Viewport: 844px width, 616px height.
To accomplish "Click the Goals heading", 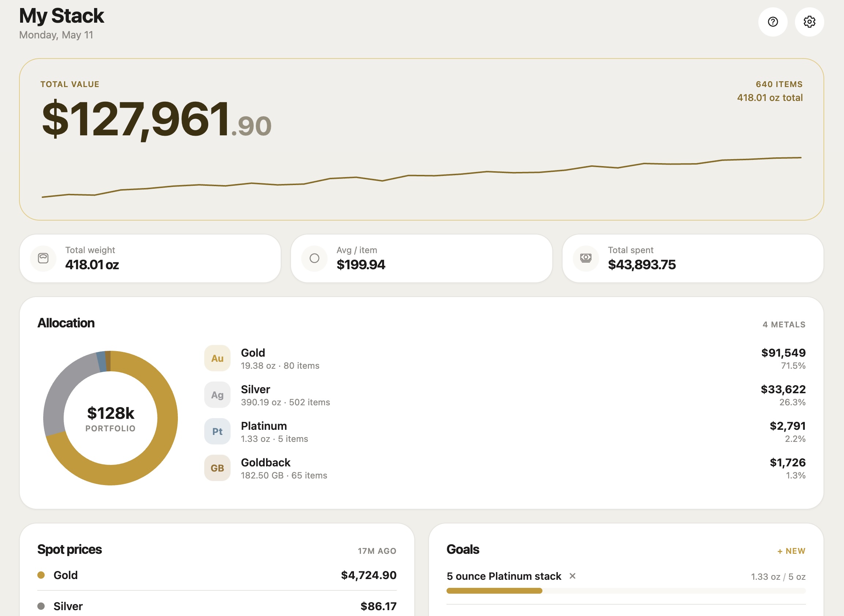I will [x=463, y=549].
